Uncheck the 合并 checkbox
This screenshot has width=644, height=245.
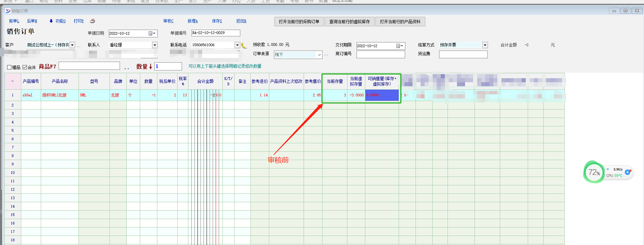point(25,67)
